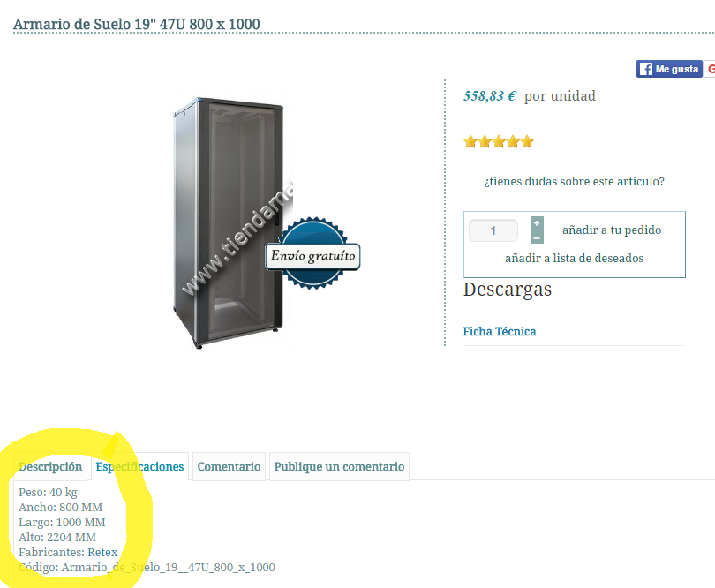Switch to the Especificaciones tab
Viewport: 715px width, 588px height.
click(139, 467)
